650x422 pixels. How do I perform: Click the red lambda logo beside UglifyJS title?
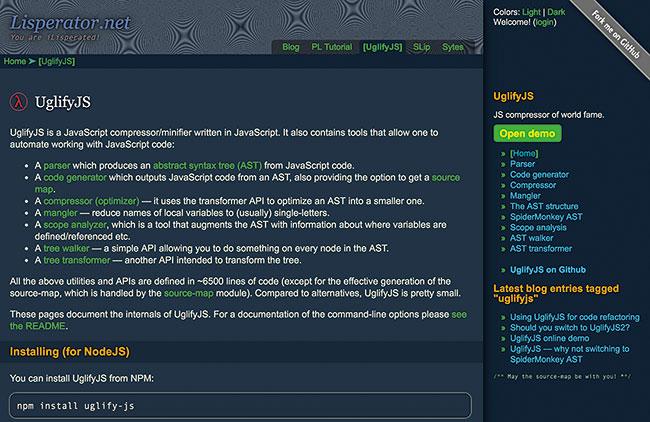(x=19, y=102)
